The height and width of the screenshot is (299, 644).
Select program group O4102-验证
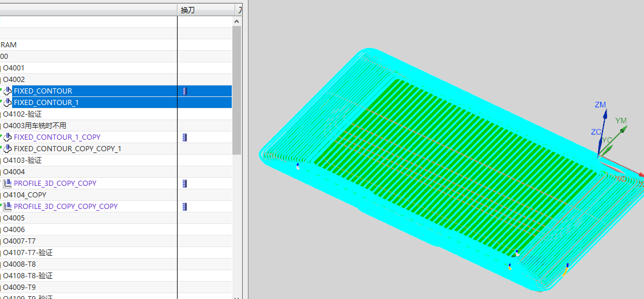click(x=22, y=114)
